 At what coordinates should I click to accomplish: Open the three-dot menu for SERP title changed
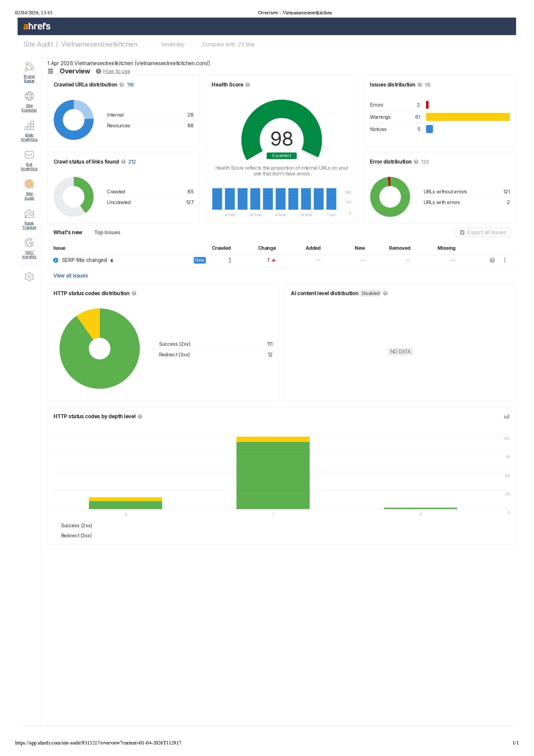click(x=505, y=260)
